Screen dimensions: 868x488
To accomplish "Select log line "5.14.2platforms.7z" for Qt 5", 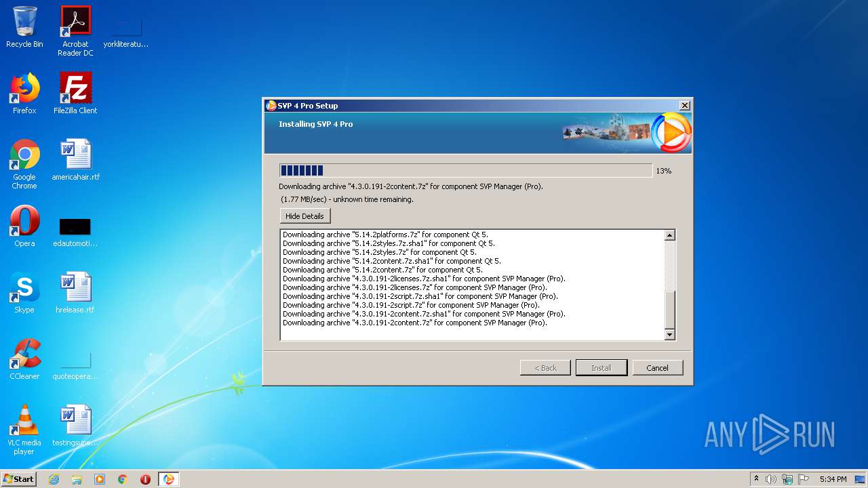I will (385, 235).
